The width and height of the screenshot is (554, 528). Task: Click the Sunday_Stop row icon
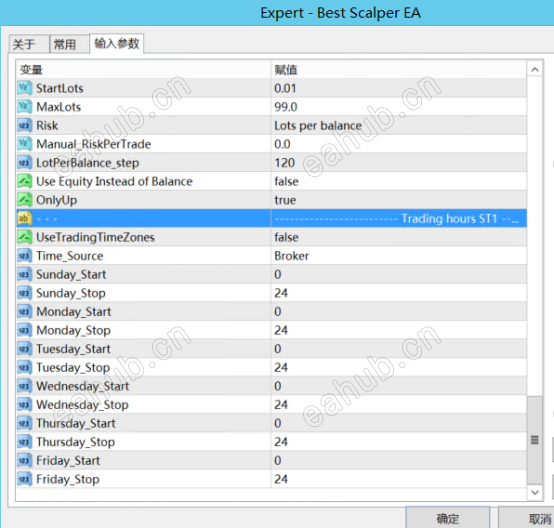tap(24, 293)
